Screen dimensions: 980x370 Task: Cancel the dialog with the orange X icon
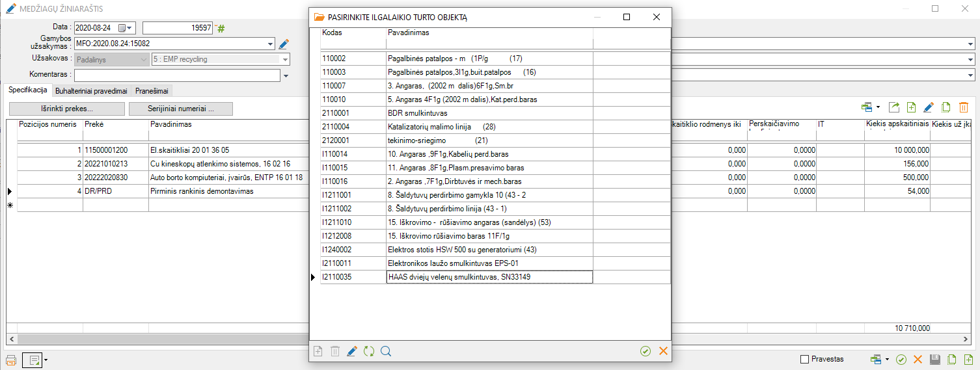(663, 351)
